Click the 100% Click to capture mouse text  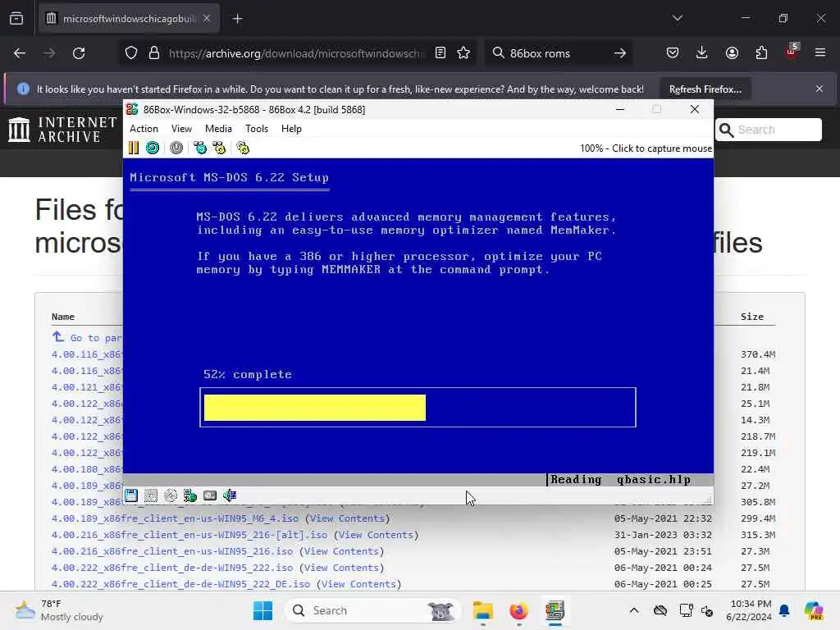click(646, 148)
